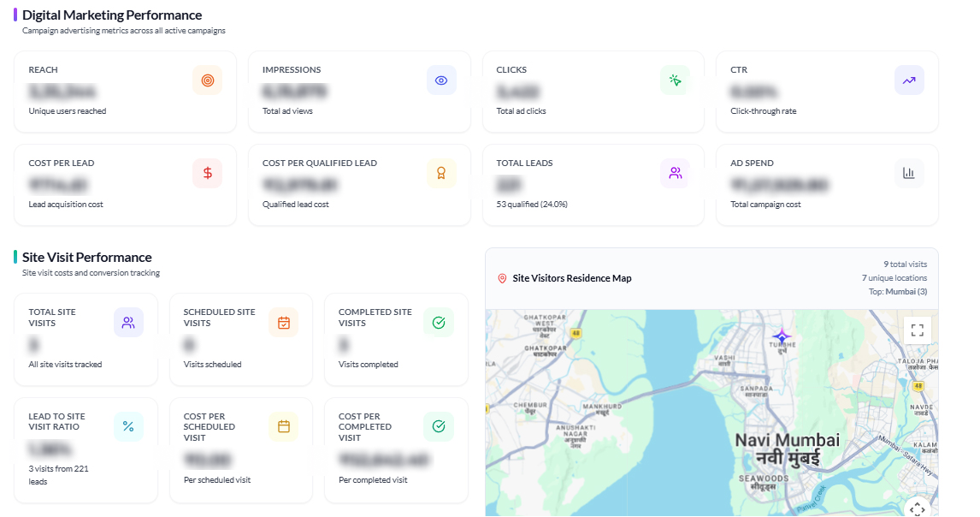Click the Navi Mumbai label on the map

point(788,449)
